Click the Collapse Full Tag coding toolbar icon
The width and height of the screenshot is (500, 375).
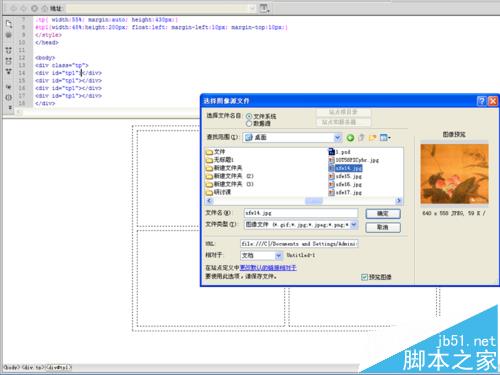click(x=9, y=51)
